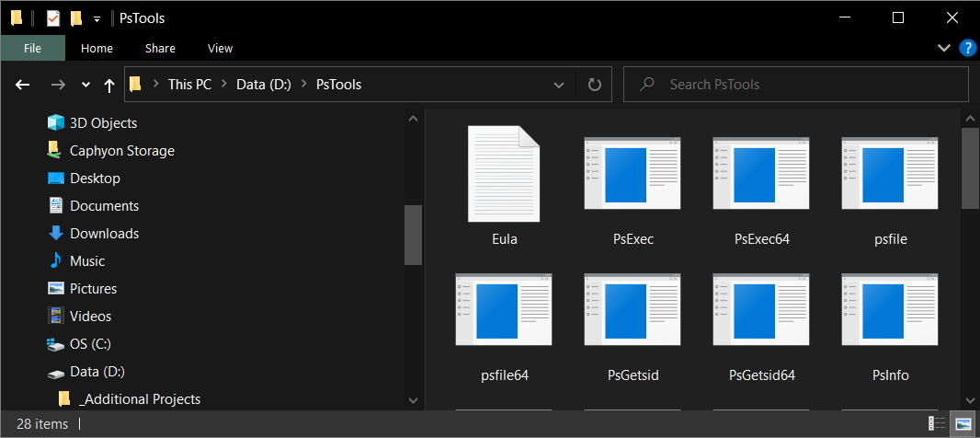
Task: Open the PsExec file icon
Action: [632, 173]
